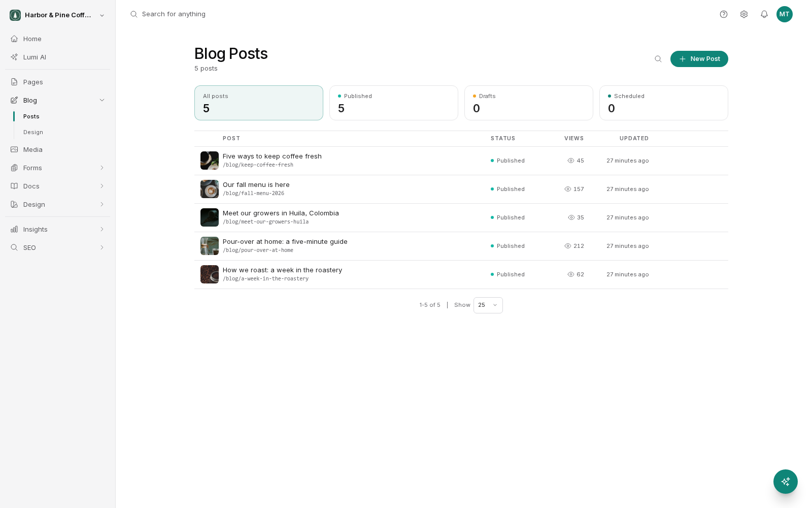The width and height of the screenshot is (812, 508).
Task: Click the UPDATED column header
Action: pos(634,138)
